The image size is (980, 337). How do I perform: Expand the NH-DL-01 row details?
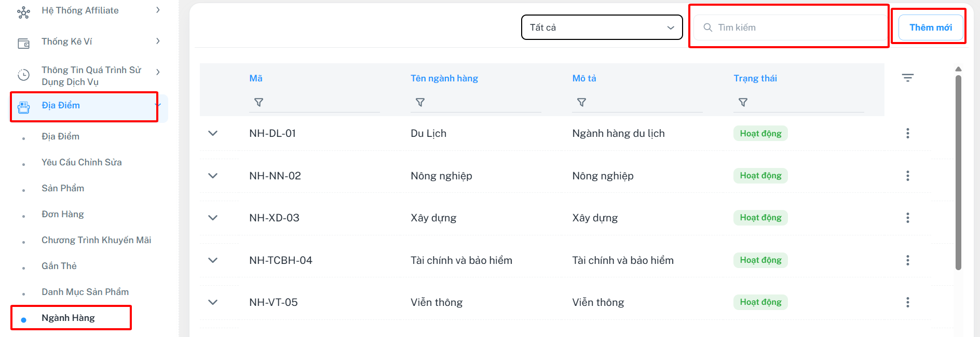coord(213,133)
